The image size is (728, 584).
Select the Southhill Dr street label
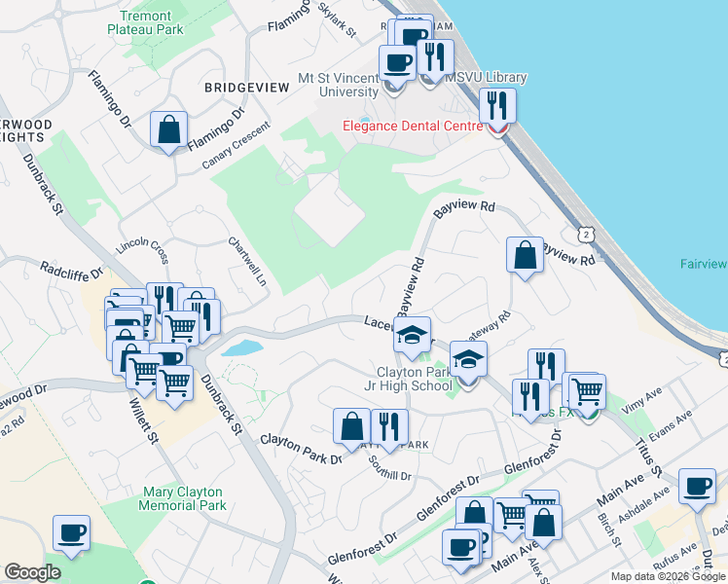390,468
